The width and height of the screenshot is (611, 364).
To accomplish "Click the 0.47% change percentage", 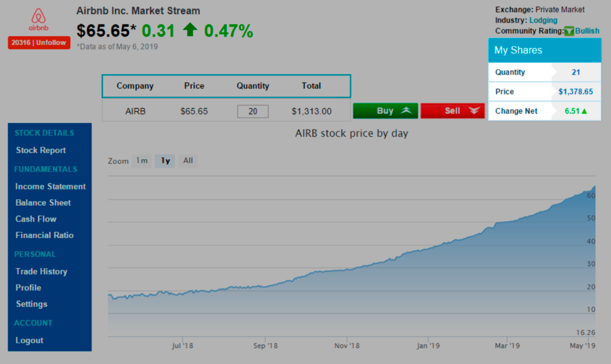I will 229,31.
